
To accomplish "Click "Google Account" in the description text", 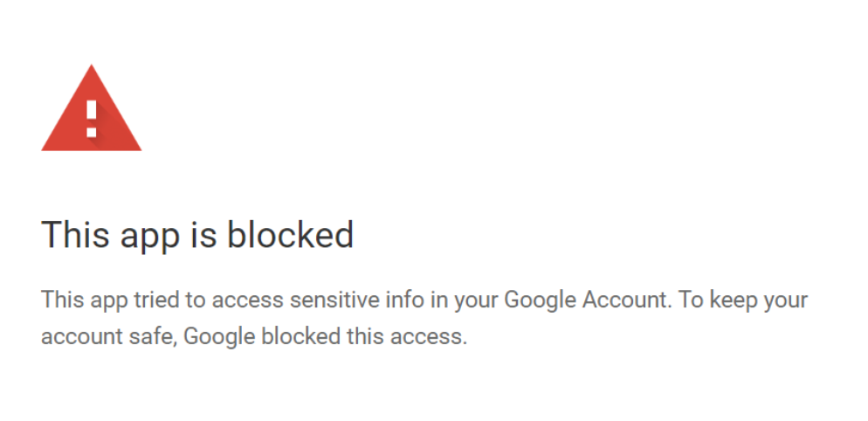I will [586, 300].
